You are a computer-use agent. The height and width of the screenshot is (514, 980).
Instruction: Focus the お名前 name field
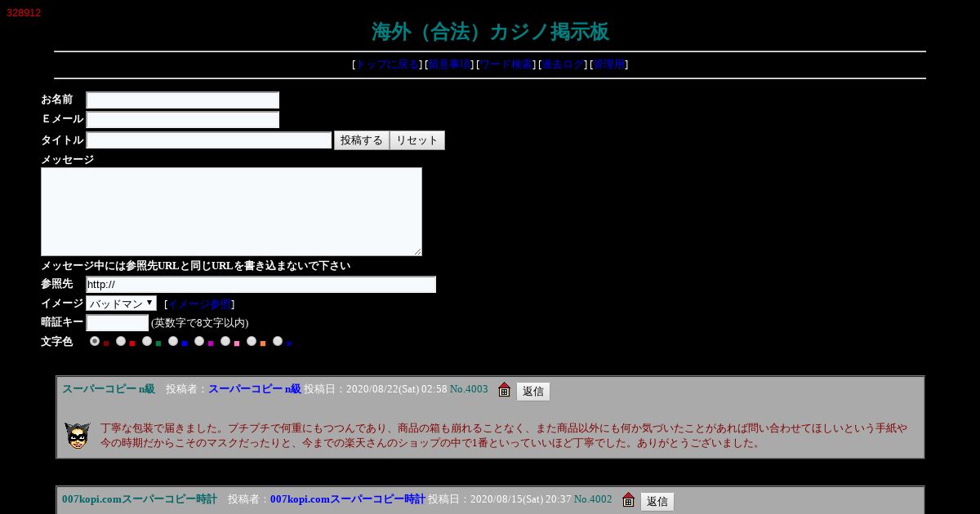[183, 100]
